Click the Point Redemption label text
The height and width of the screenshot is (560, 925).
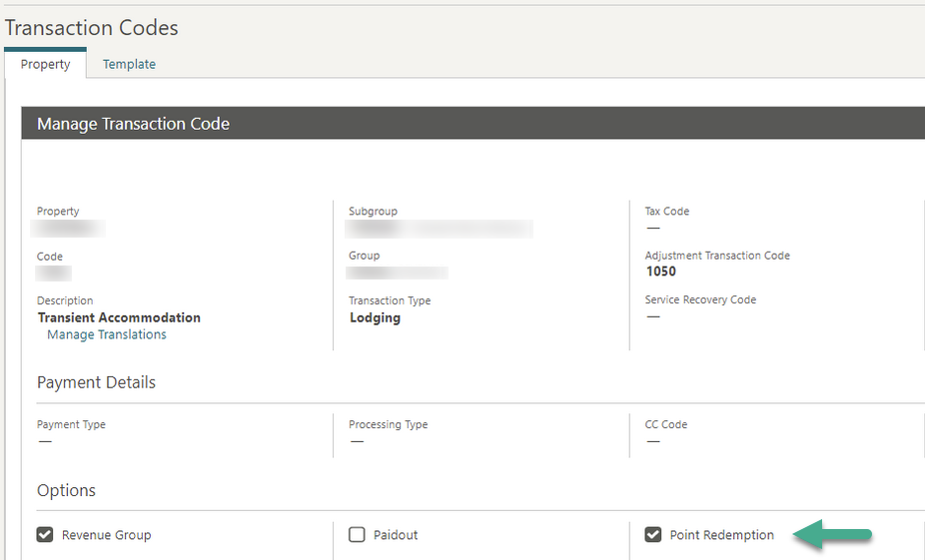point(721,535)
